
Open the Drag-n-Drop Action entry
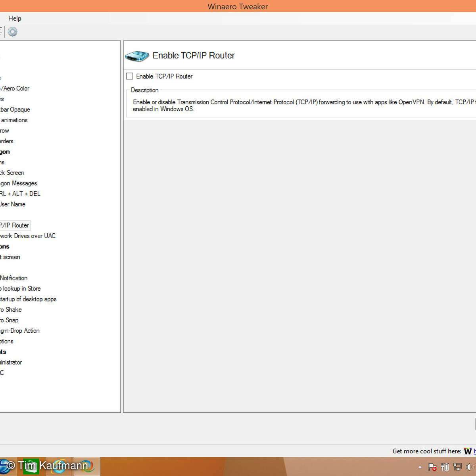(x=20, y=331)
